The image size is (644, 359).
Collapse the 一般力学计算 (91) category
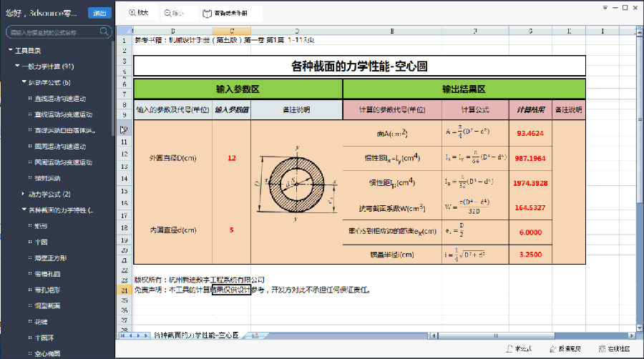(x=16, y=67)
